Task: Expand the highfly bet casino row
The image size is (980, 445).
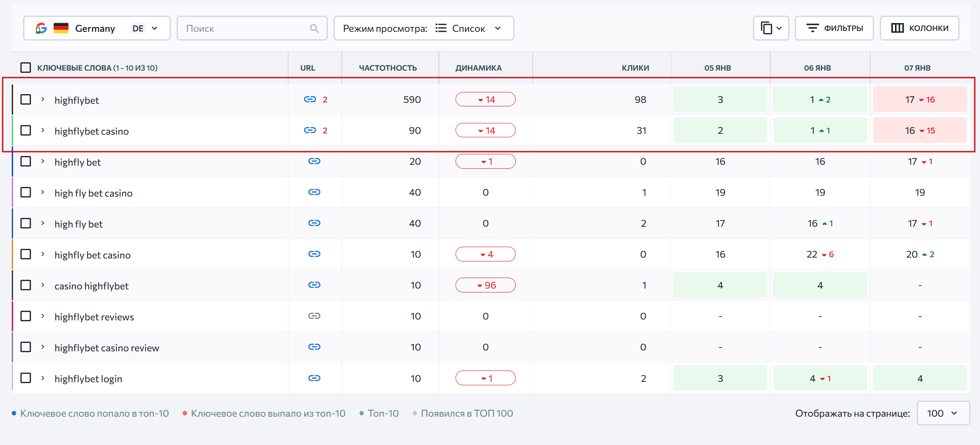Action: pos(43,254)
